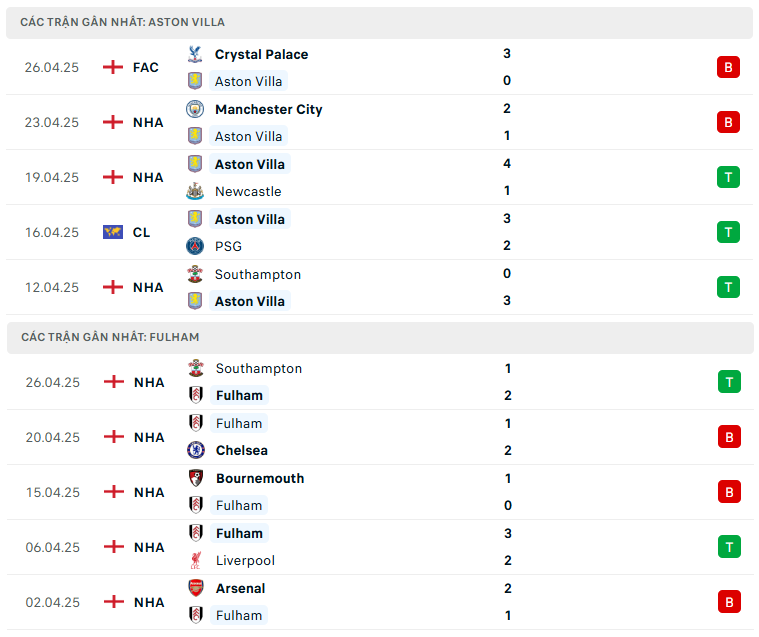Click the green T badge for Newcastle match
The width and height of the screenshot is (759, 637).
click(728, 177)
